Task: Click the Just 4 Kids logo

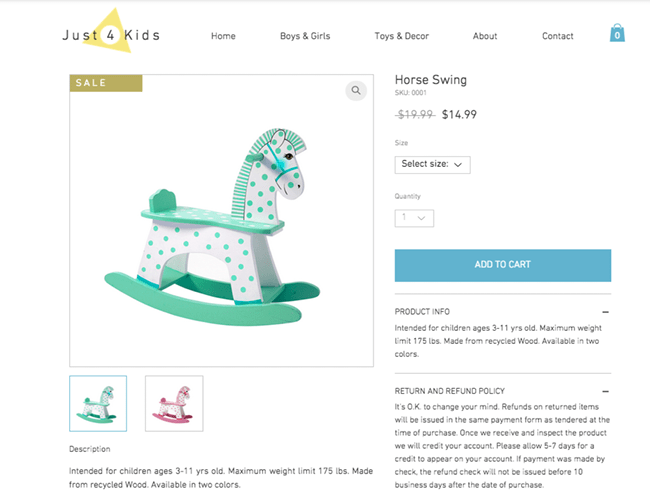Action: click(111, 33)
